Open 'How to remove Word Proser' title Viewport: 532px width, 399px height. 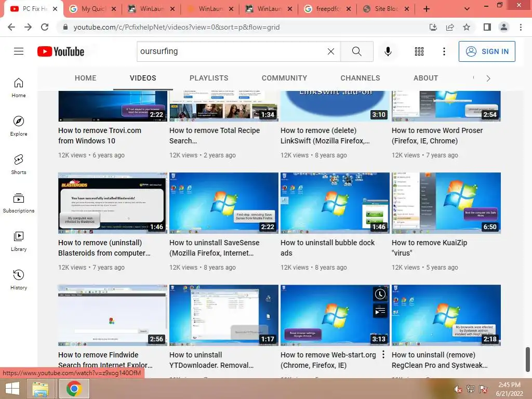(437, 136)
